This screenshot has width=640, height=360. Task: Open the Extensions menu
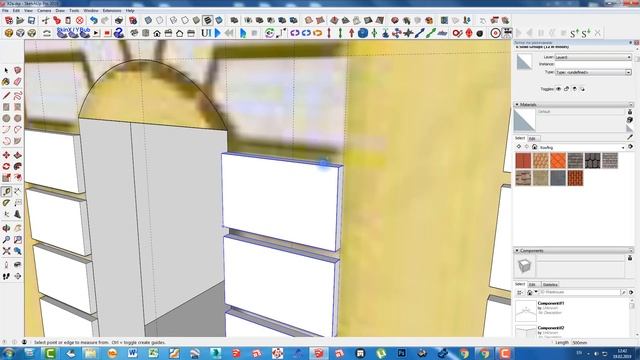112,11
